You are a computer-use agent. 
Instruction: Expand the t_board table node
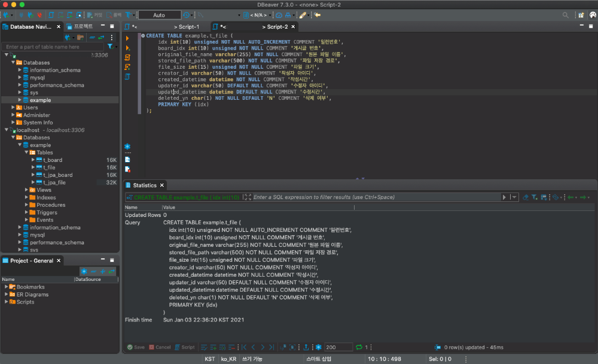click(33, 160)
